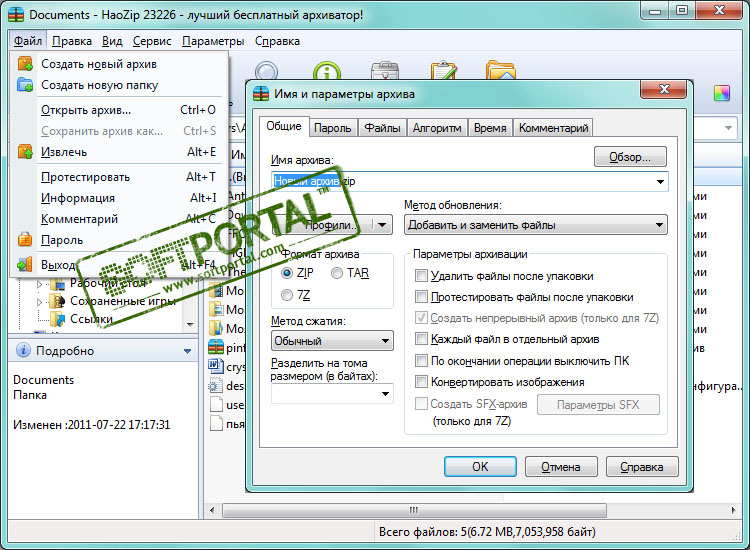This screenshot has width=750, height=550.
Task: Click the OK button in archive dialog
Action: pyautogui.click(x=480, y=467)
